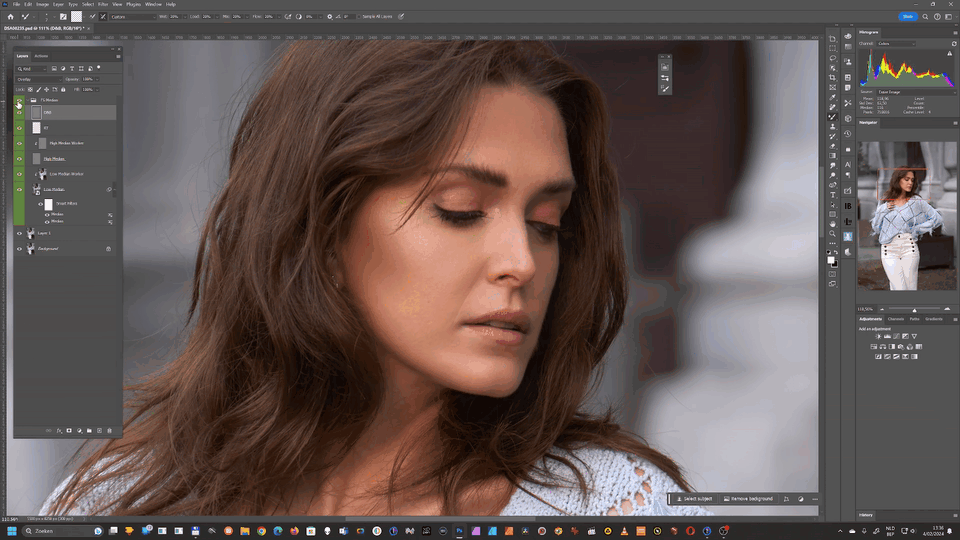Open the Custom brush combination dropdown
Viewport: 960px width, 540px height.
click(132, 17)
